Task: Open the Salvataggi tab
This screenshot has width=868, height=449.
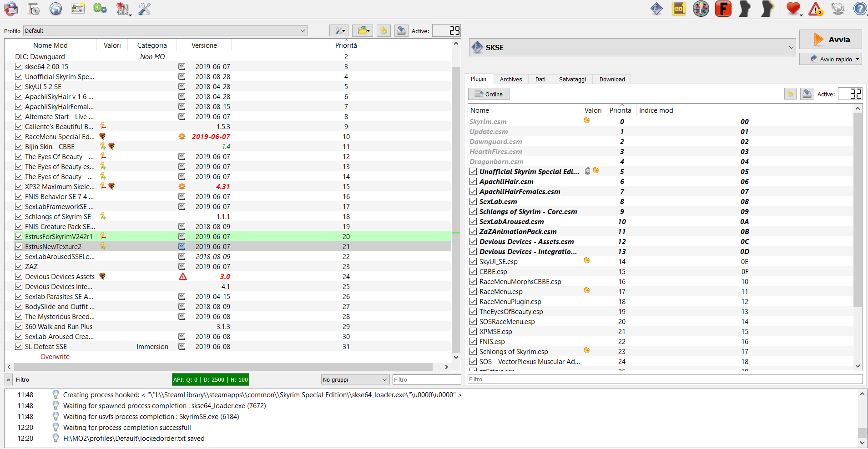Action: click(x=572, y=79)
